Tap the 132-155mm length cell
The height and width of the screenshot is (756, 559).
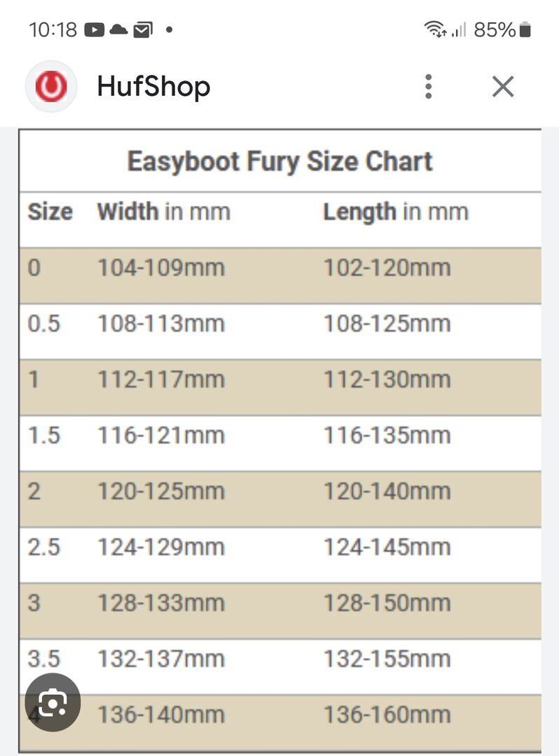pos(387,659)
